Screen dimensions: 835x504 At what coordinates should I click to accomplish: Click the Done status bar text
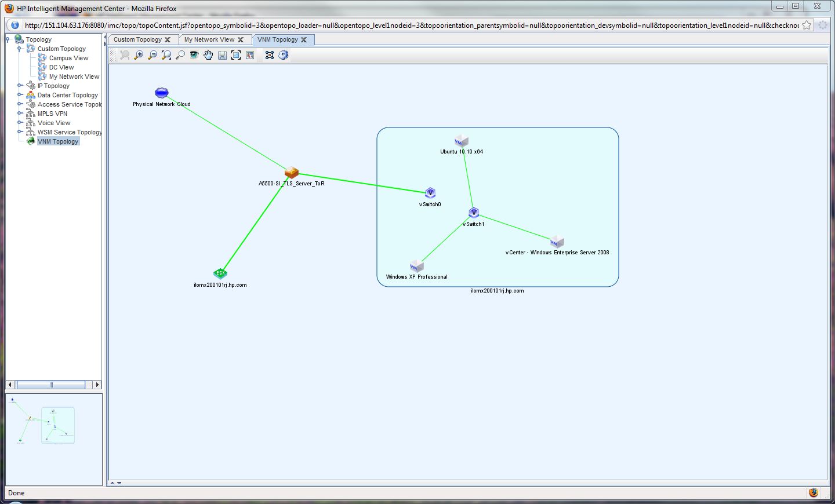pyautogui.click(x=16, y=493)
